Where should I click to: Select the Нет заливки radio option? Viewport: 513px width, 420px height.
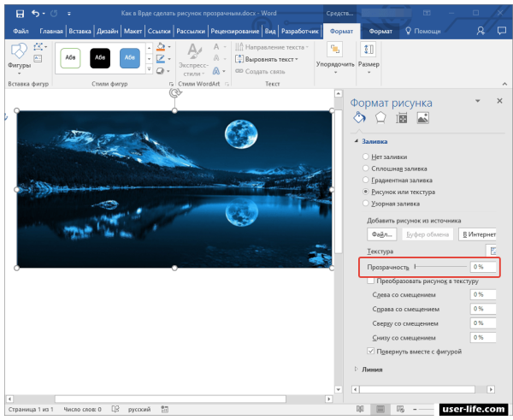(367, 157)
